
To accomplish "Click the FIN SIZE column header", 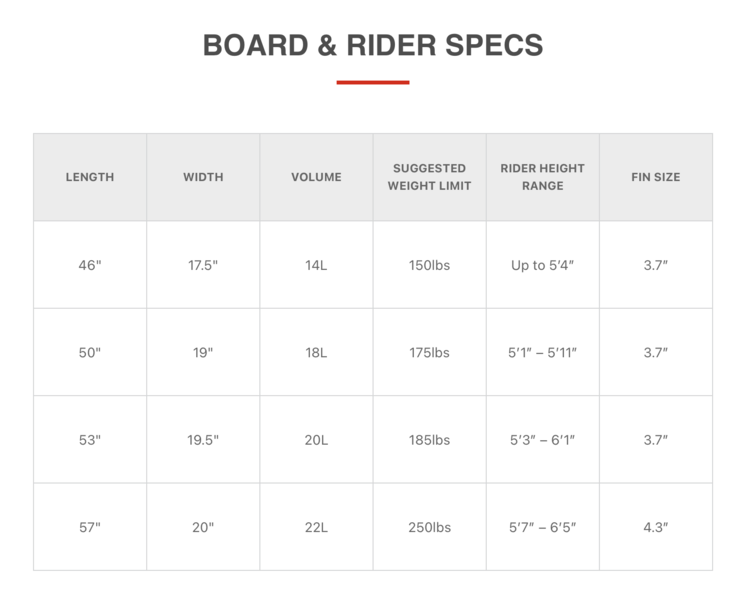I will (655, 177).
